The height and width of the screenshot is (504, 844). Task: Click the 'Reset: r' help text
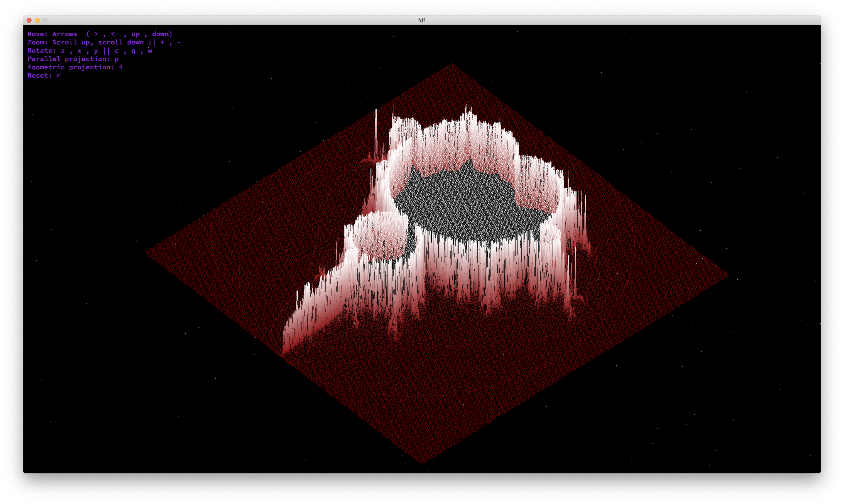click(44, 75)
